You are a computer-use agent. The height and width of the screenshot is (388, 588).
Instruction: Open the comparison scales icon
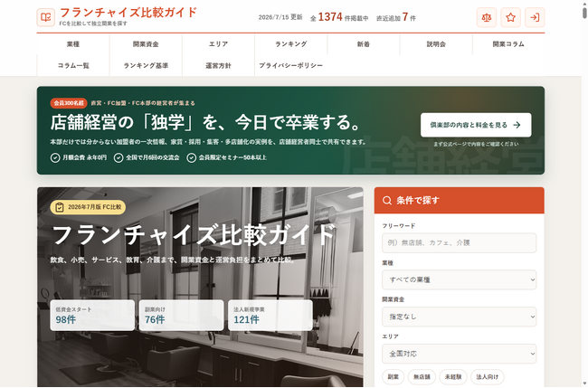(487, 17)
